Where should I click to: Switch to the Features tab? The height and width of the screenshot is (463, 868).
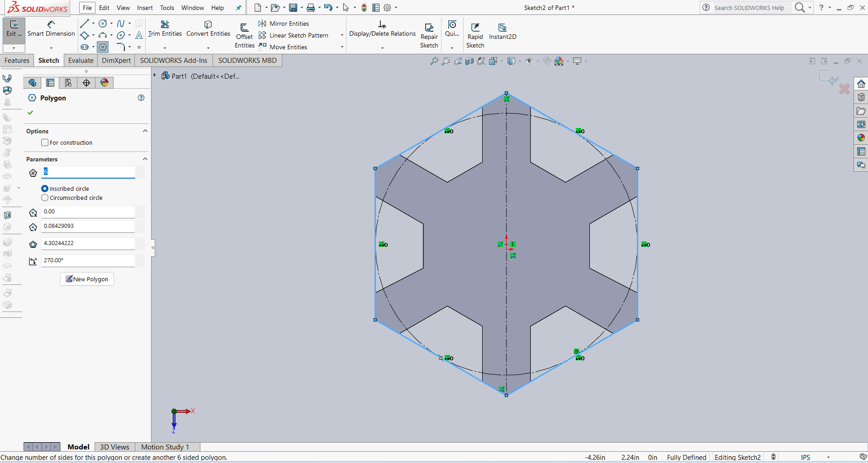[x=17, y=61]
